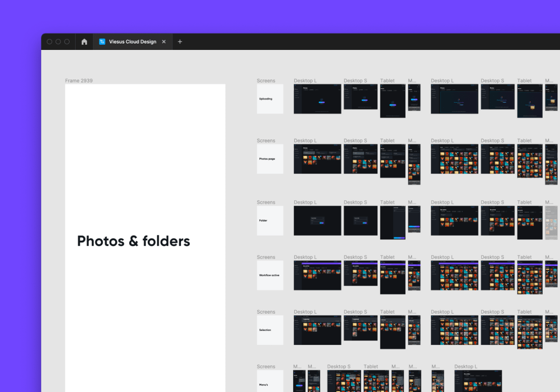The width and height of the screenshot is (560, 392).
Task: Click the first window control circle
Action: (49, 42)
